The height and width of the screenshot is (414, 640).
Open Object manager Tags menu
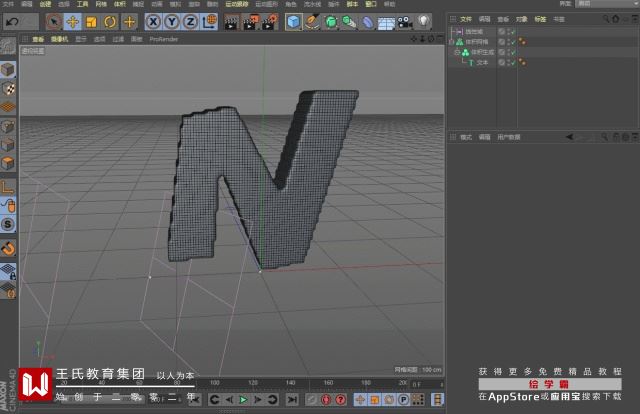(540, 19)
